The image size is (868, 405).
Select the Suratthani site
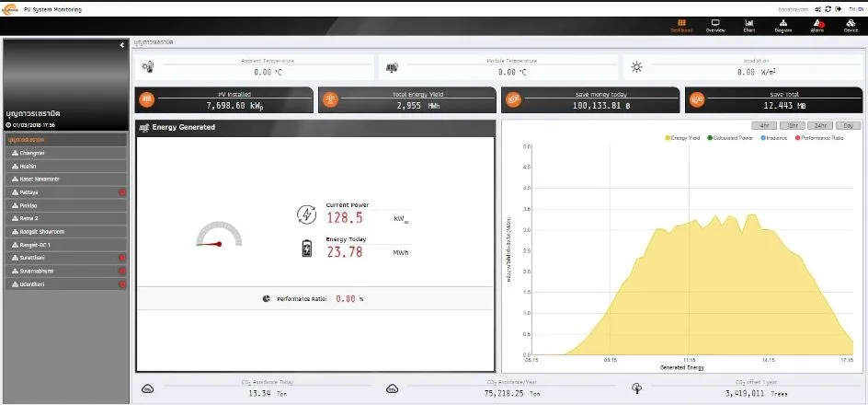(x=66, y=258)
